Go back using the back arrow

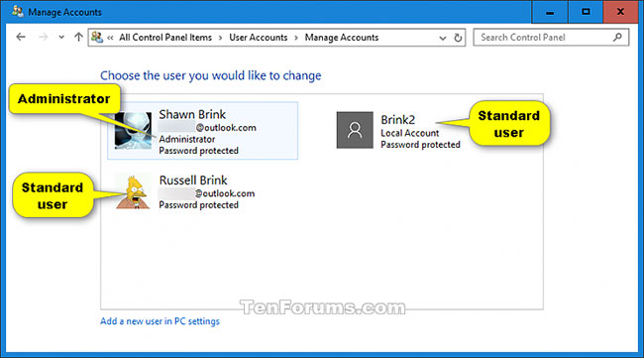coord(21,37)
